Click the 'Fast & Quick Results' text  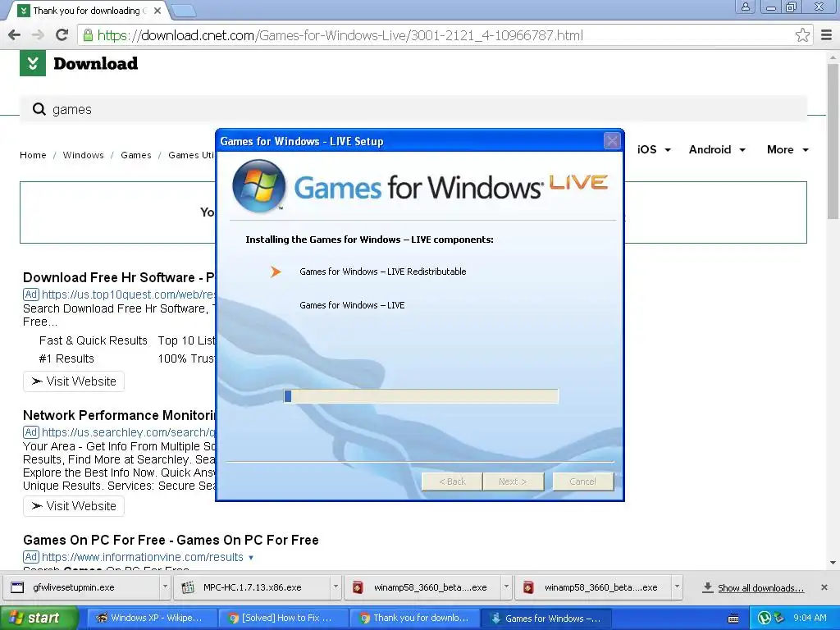tap(94, 340)
